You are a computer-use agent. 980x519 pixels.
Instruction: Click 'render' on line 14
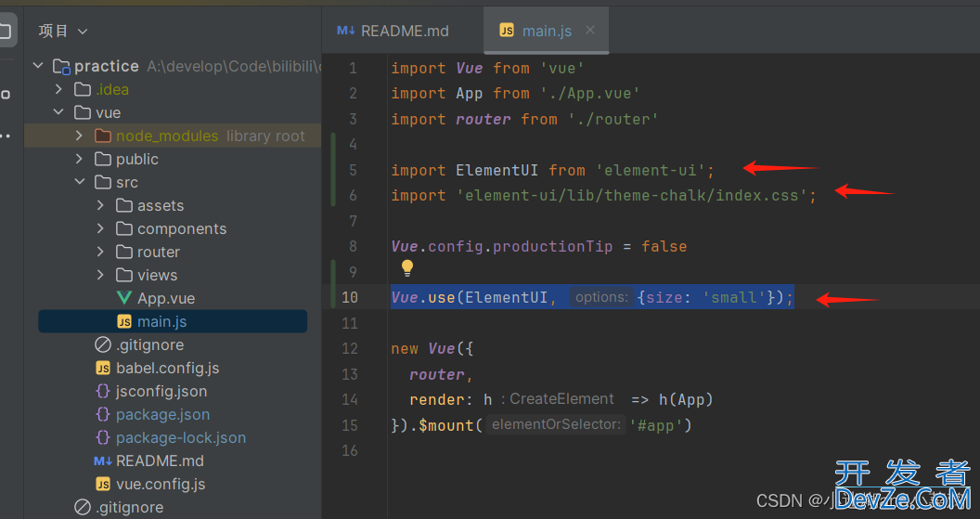point(437,399)
